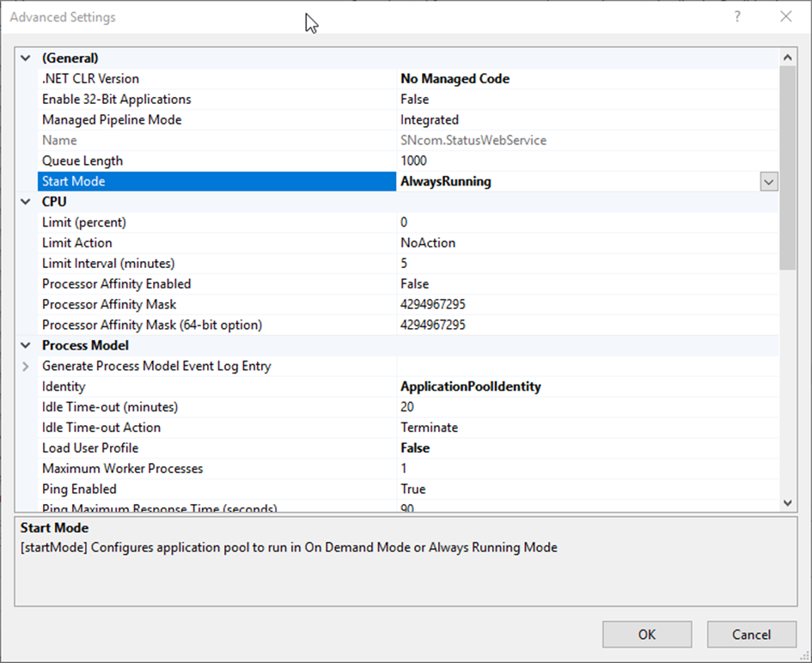Select the Enable 32-Bit Applications value False

[414, 100]
